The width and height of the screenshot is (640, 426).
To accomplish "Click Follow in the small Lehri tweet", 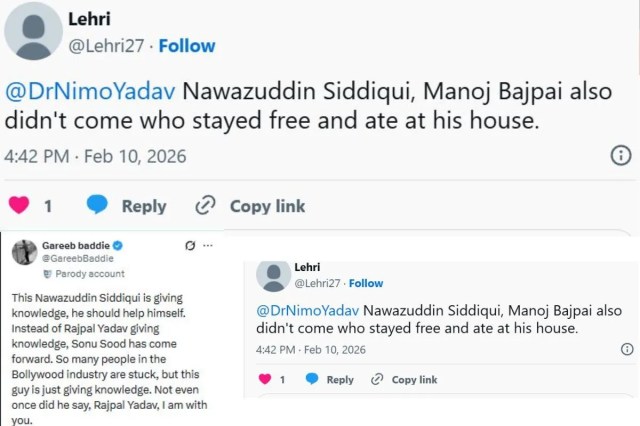I will (366, 284).
